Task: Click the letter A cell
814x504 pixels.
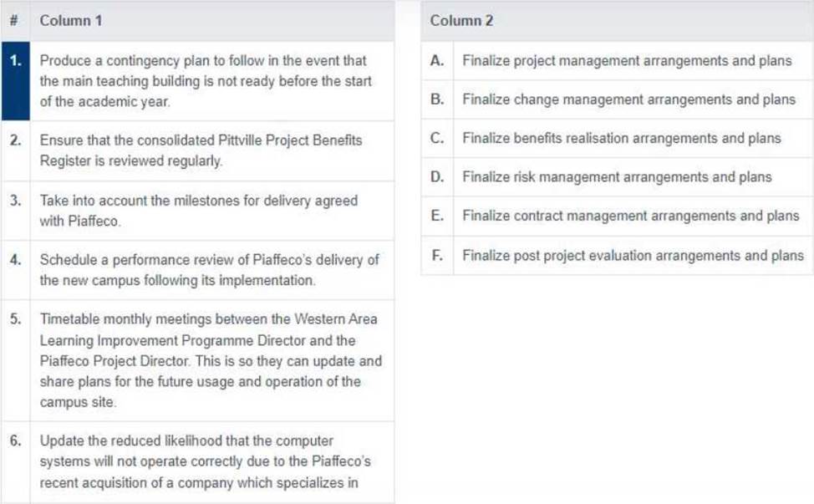Action: tap(438, 61)
